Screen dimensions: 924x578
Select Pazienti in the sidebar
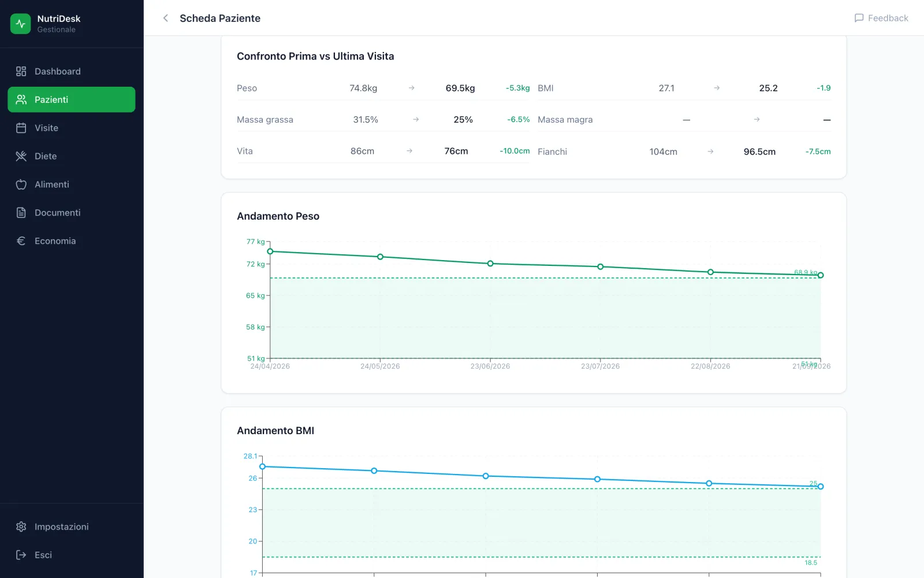point(72,99)
